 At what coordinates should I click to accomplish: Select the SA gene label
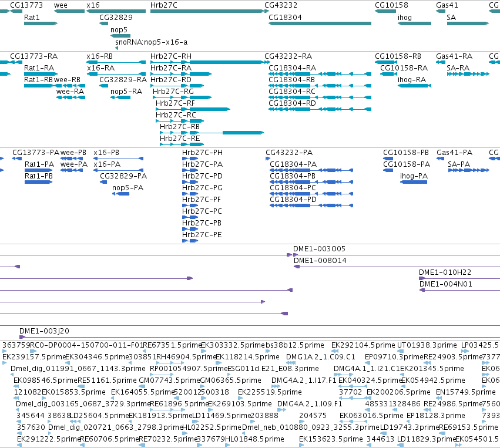pos(451,17)
